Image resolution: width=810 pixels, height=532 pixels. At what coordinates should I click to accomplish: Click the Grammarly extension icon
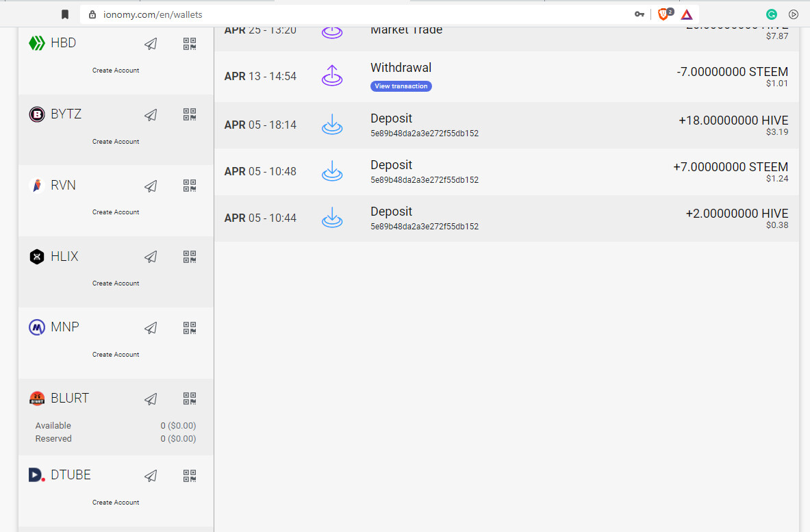771,14
